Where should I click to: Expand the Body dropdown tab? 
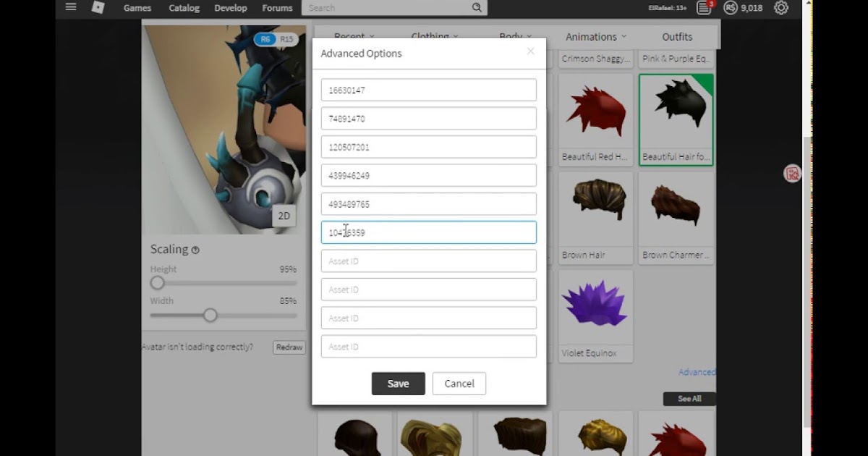pos(515,36)
